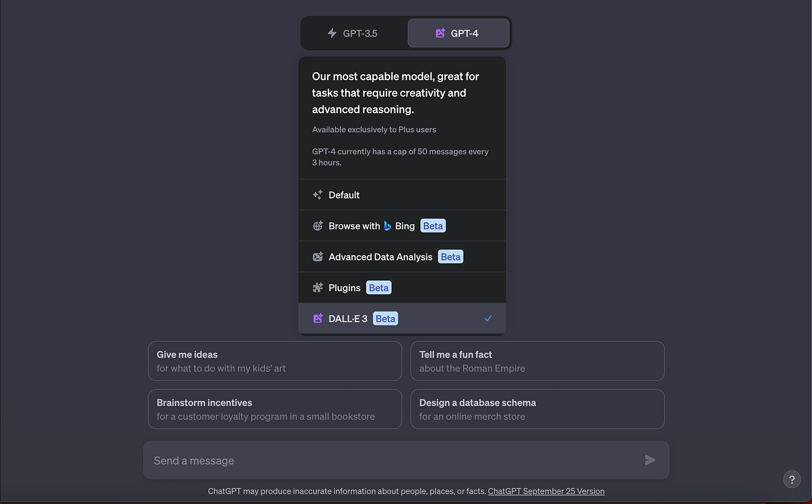Click the 'Our most capable model' description
Image resolution: width=812 pixels, height=504 pixels.
click(396, 93)
